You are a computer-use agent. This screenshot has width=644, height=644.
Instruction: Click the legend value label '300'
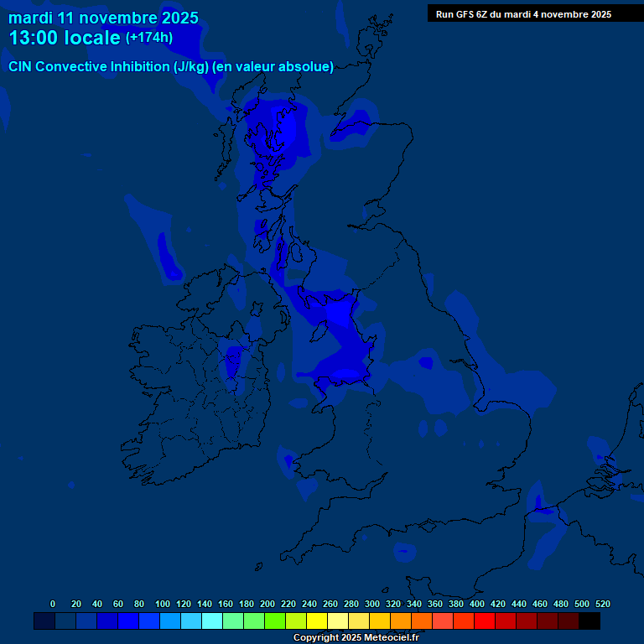pos(372,604)
